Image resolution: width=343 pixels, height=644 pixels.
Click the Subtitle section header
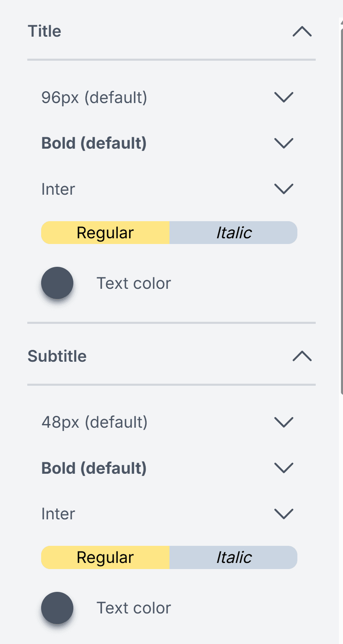57,356
